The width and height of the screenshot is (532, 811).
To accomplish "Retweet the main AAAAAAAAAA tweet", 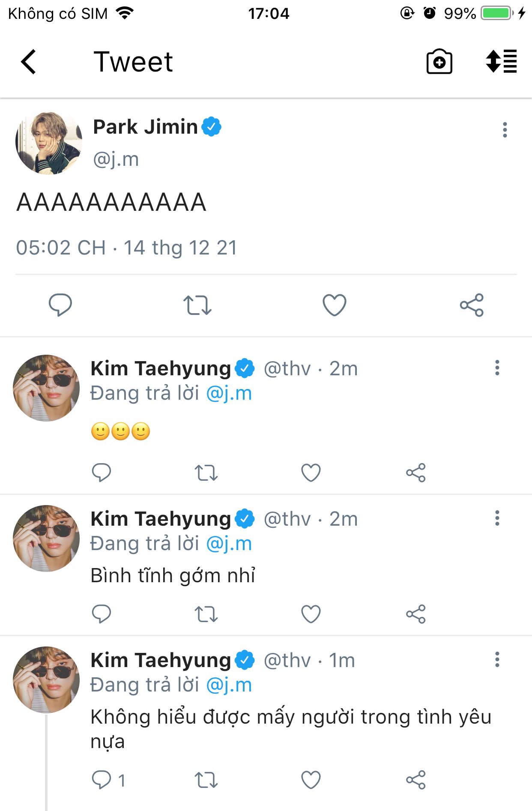I will click(x=197, y=305).
